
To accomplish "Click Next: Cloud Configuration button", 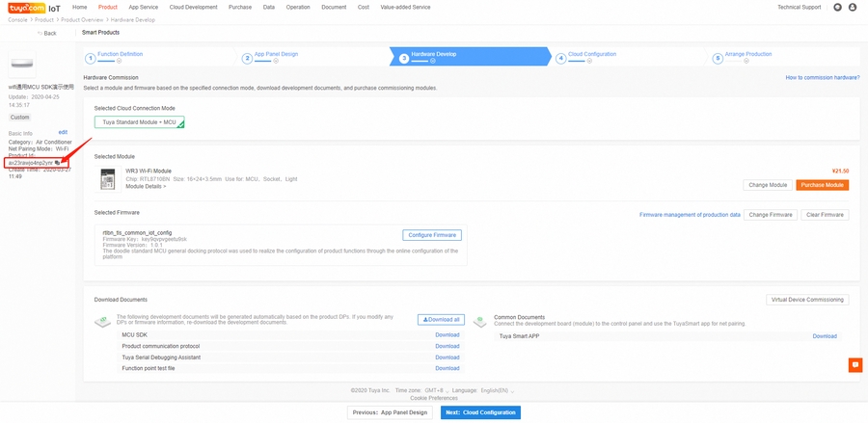I will pyautogui.click(x=480, y=412).
